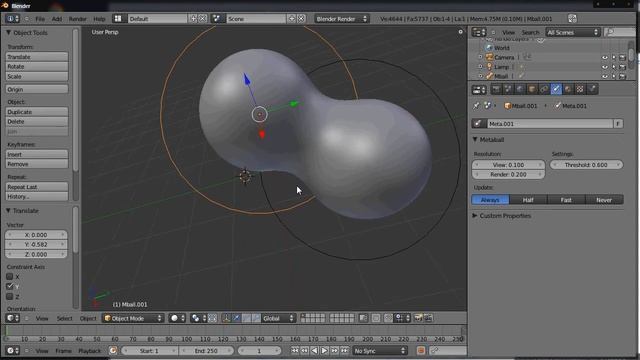Click the Repeat Last button

click(x=37, y=187)
